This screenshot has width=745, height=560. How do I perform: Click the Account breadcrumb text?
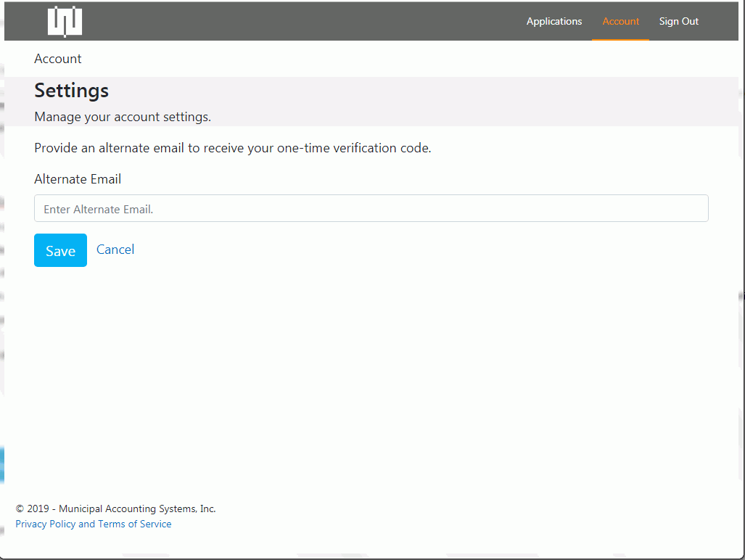point(58,59)
